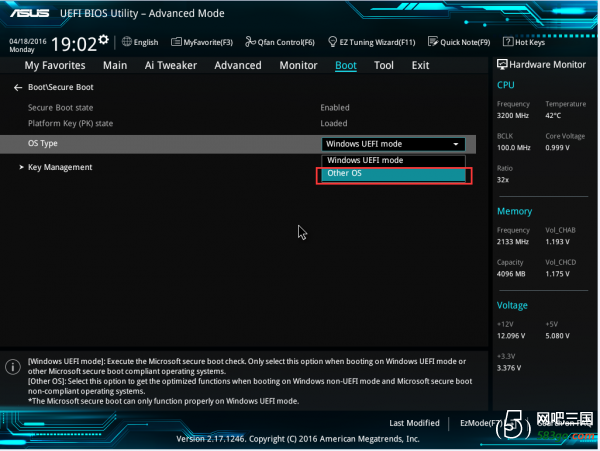Click the 5.080 V reading
The image size is (600, 451).
tap(557, 336)
